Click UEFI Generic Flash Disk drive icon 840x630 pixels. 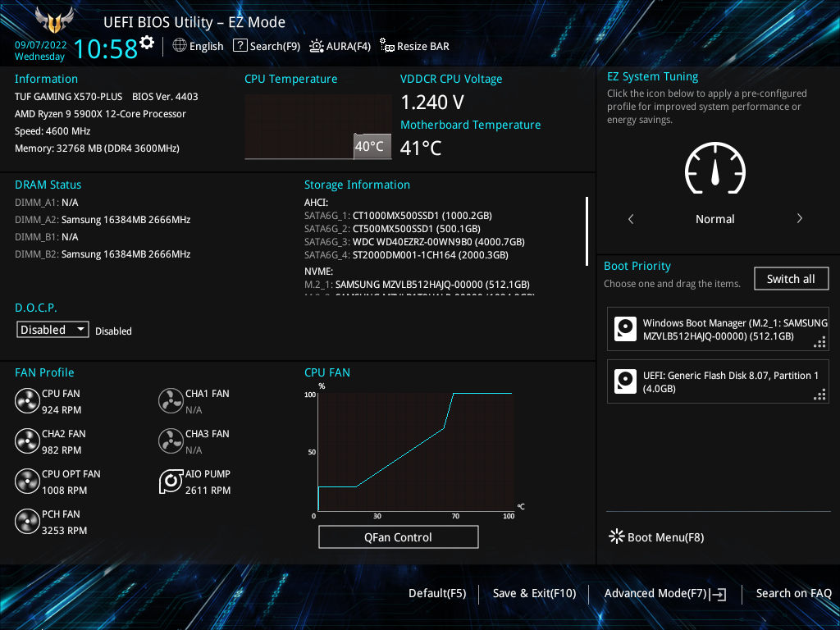point(625,381)
